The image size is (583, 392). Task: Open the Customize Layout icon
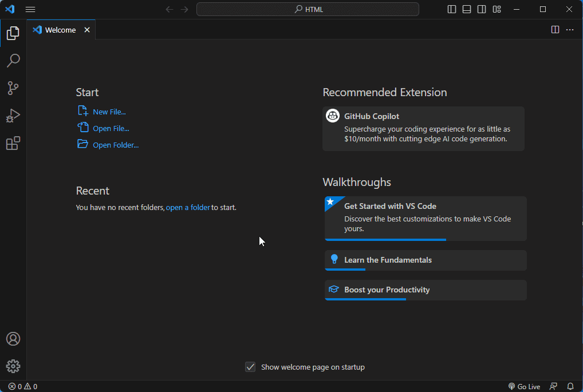[497, 9]
